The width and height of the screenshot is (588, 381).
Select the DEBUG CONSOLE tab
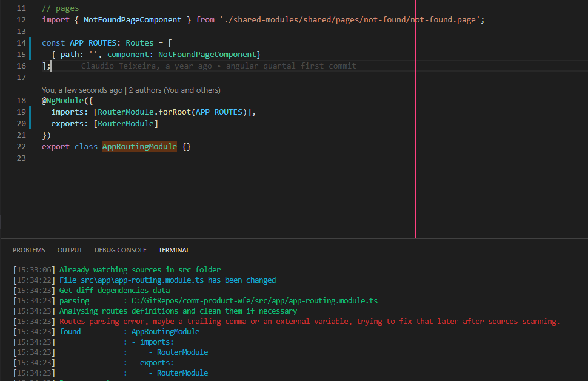pyautogui.click(x=120, y=249)
